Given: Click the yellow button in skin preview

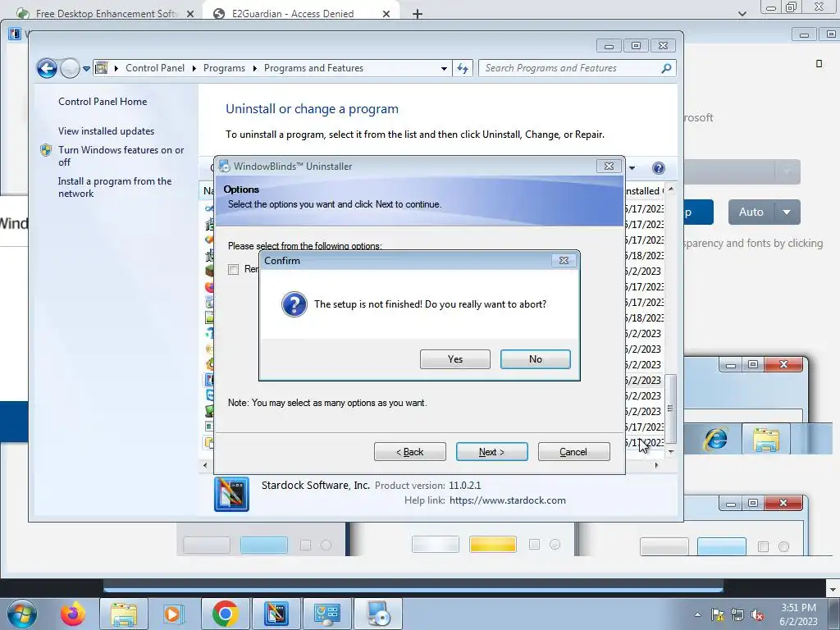Looking at the screenshot, I should (493, 545).
